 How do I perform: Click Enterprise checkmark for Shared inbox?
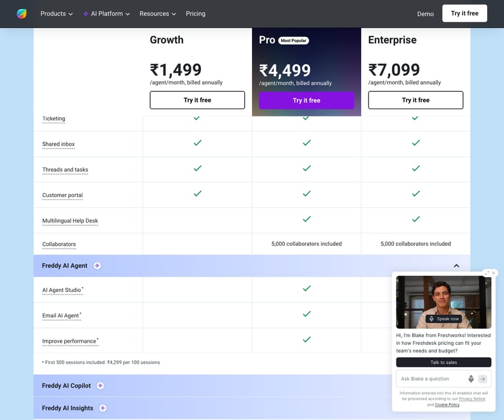416,143
